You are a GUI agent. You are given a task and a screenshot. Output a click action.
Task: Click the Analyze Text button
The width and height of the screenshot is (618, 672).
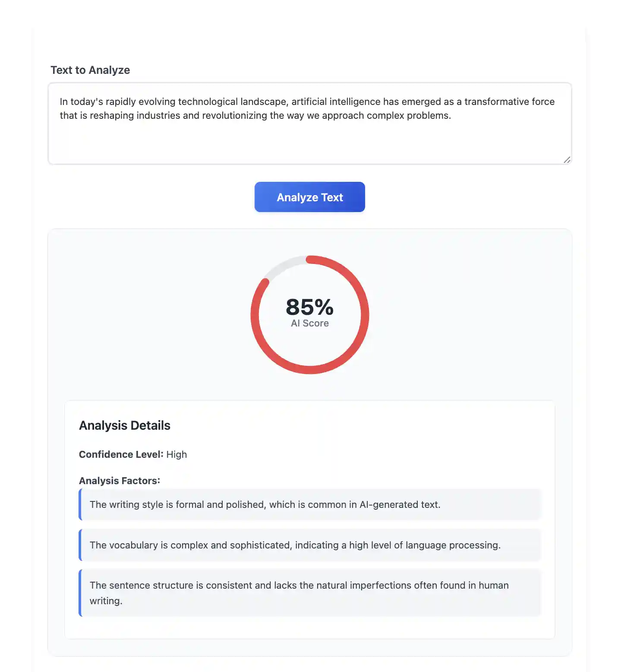pos(309,197)
